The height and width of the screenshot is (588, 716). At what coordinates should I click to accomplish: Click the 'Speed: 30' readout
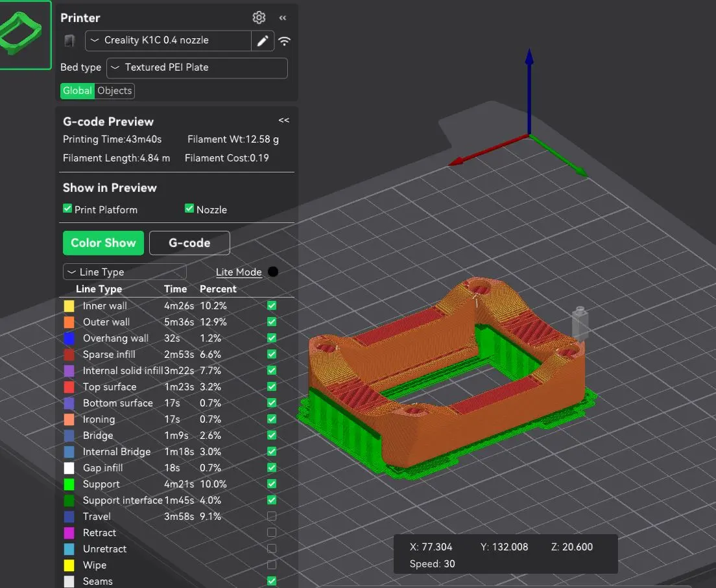point(432,564)
